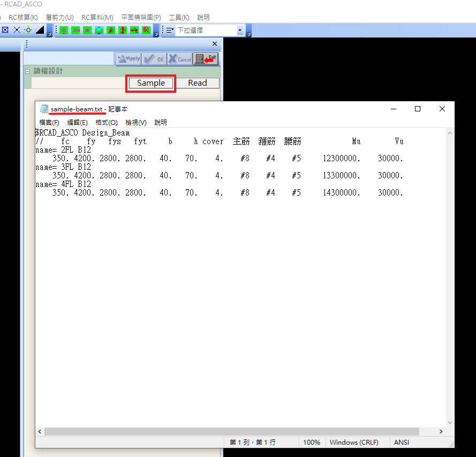Click Notepad vertical scrollbar up arrow
The height and width of the screenshot is (457, 476).
point(450,133)
